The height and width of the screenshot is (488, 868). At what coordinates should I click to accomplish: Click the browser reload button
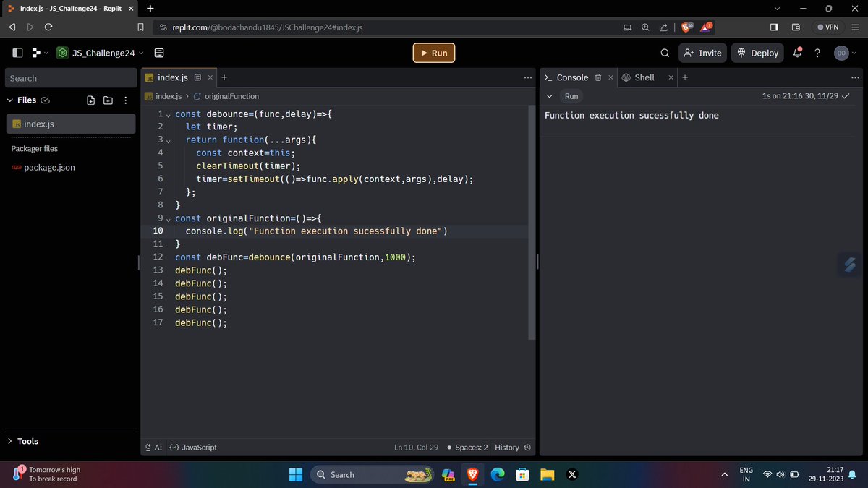coord(48,27)
